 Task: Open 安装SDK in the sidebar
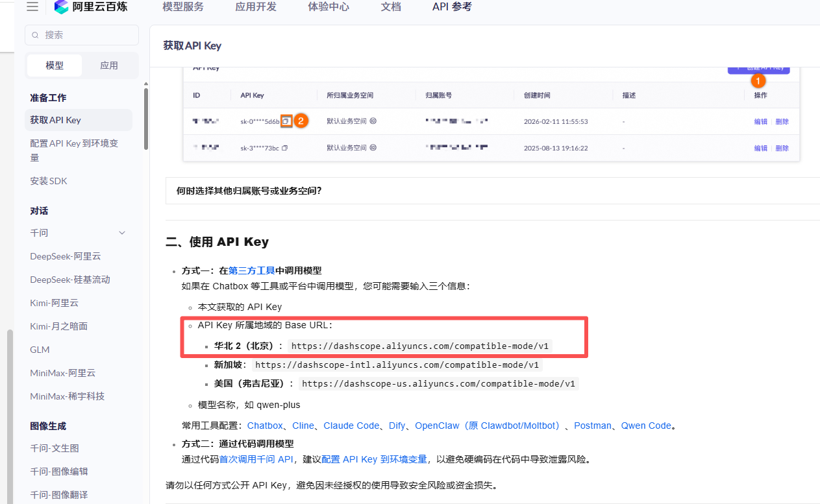(49, 181)
